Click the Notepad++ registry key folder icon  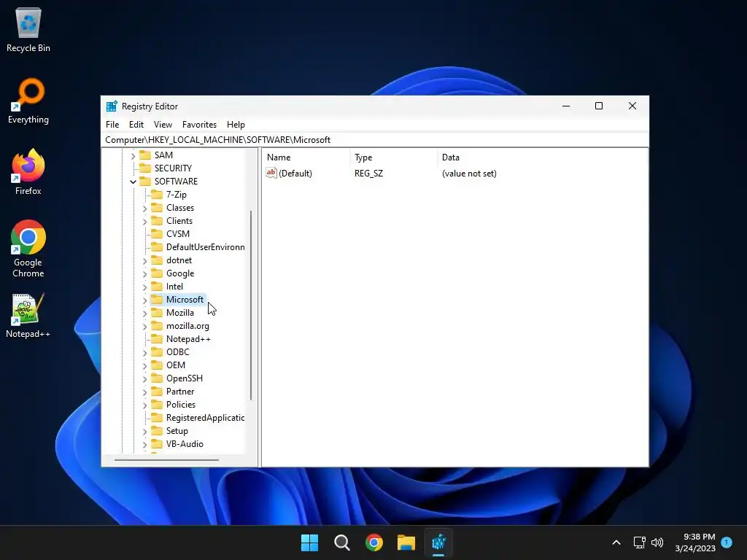click(157, 339)
